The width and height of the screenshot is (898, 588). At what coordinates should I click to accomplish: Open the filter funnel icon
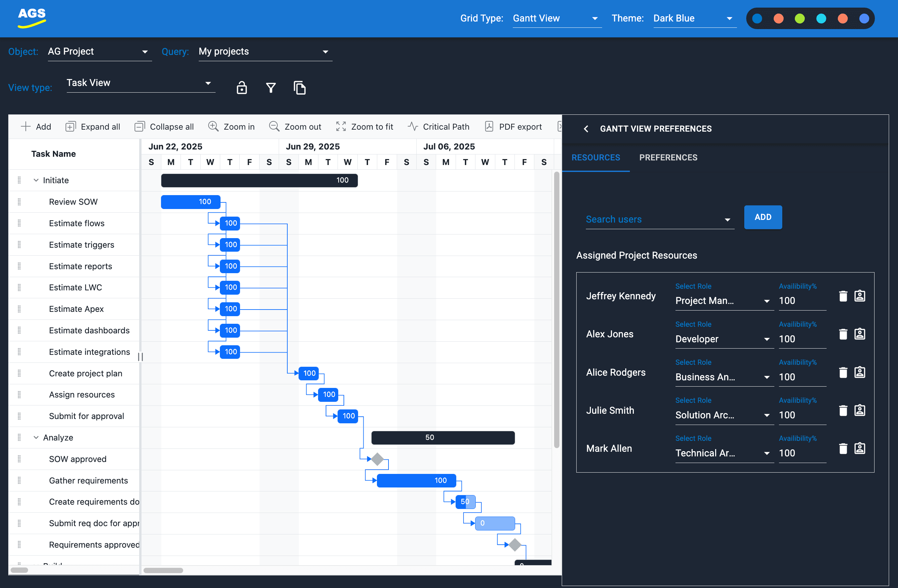[270, 88]
